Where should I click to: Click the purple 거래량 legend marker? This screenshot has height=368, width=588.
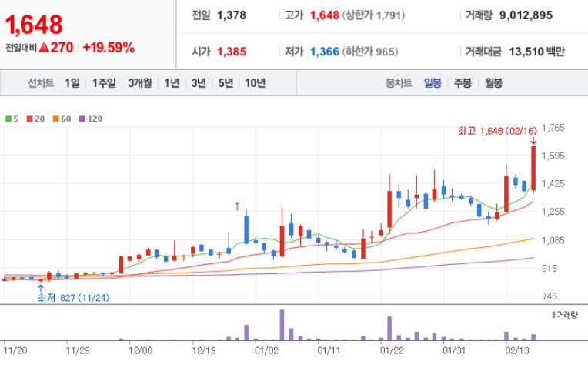click(553, 315)
